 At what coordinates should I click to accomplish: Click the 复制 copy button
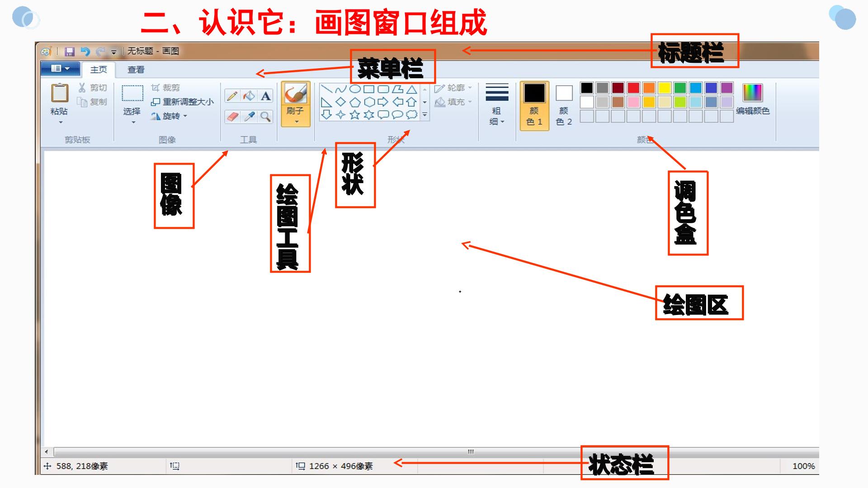click(x=93, y=102)
